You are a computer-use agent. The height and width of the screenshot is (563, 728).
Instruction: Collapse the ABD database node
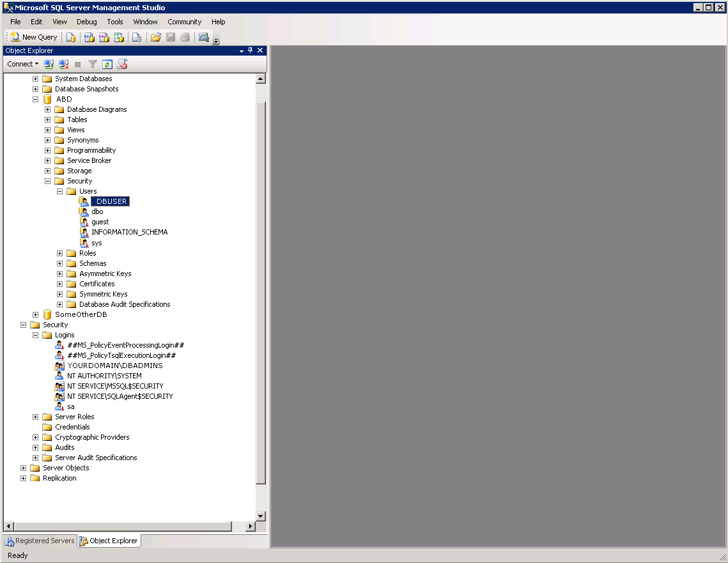click(35, 99)
